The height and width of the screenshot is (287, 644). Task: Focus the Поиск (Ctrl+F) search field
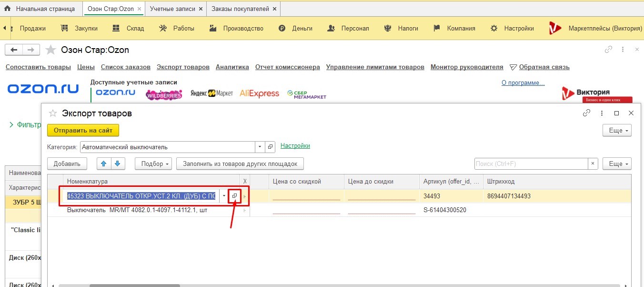[531, 164]
